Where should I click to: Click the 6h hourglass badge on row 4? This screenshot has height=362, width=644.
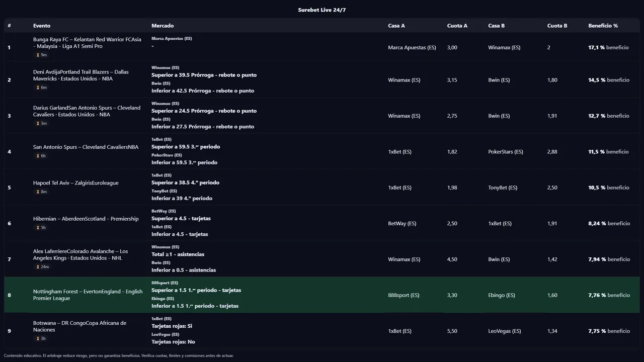41,156
